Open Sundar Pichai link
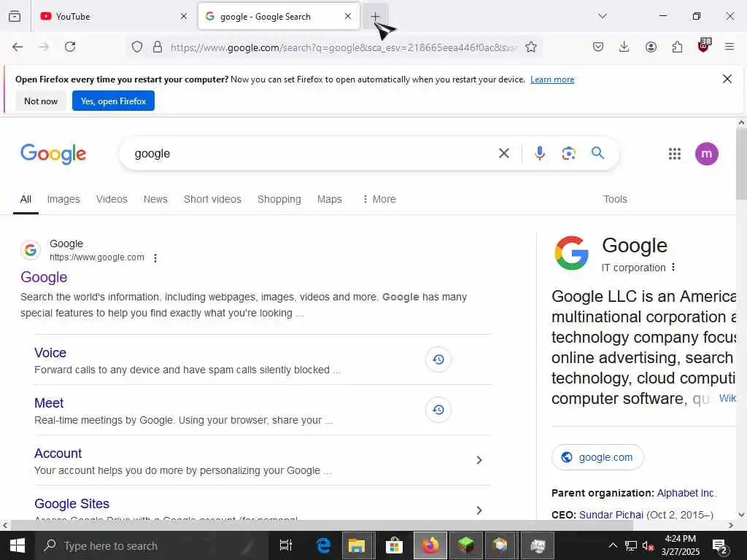 pyautogui.click(x=611, y=515)
